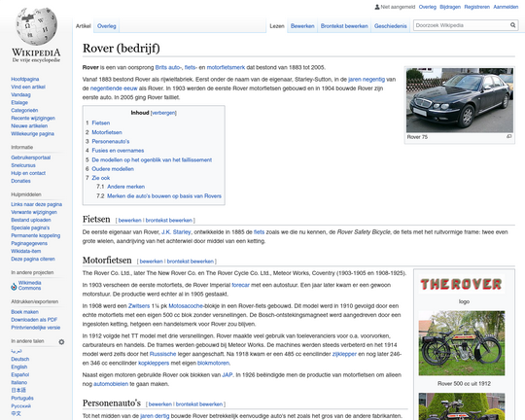Click brontekst bewerken next to Motorfietsen heading
This screenshot has height=420, width=525.
(191, 262)
